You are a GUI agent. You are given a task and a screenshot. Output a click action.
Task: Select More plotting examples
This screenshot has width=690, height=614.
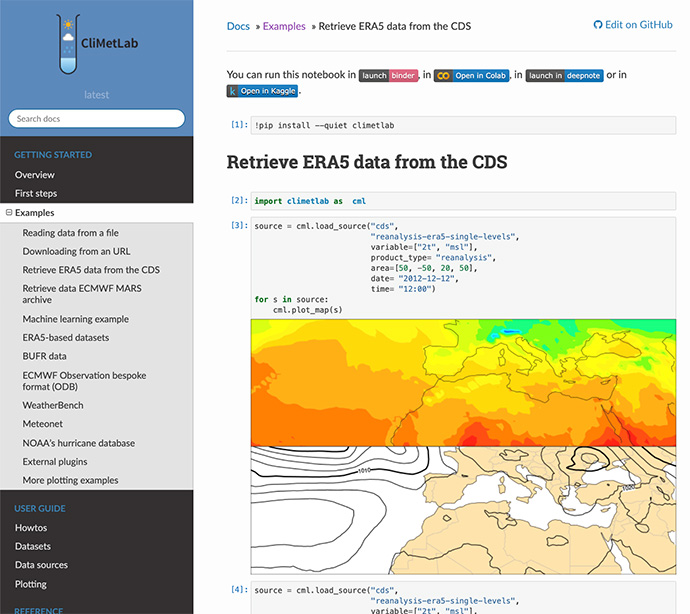pos(70,480)
